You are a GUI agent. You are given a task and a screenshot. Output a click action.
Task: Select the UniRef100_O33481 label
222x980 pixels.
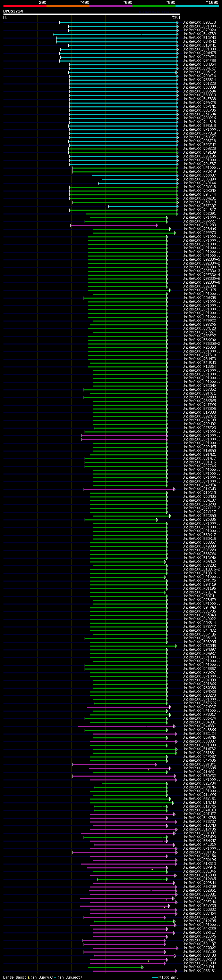point(199,971)
